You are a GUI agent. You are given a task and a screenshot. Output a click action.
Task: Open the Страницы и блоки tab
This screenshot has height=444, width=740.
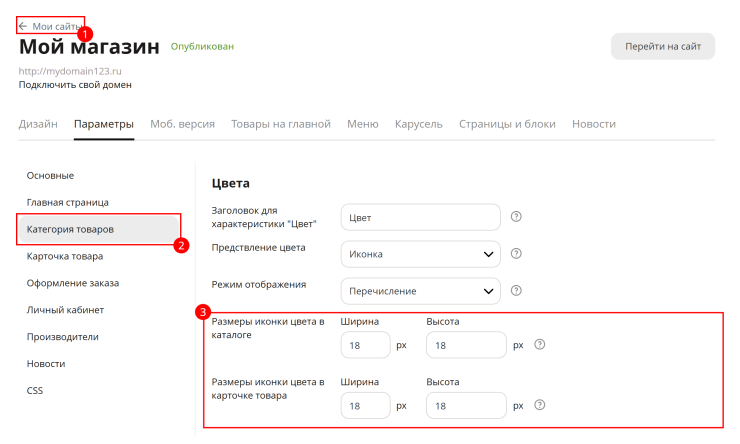point(507,124)
